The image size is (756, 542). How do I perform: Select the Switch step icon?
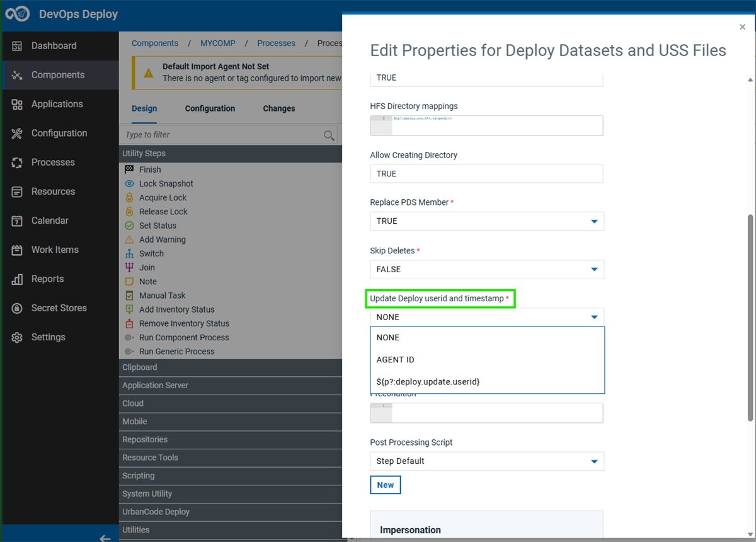pos(129,253)
